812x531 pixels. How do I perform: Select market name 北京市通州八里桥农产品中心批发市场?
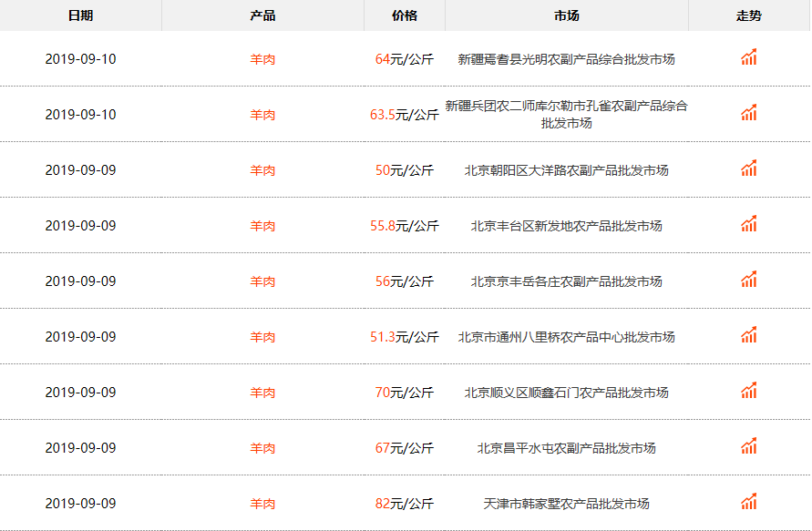[x=567, y=337]
